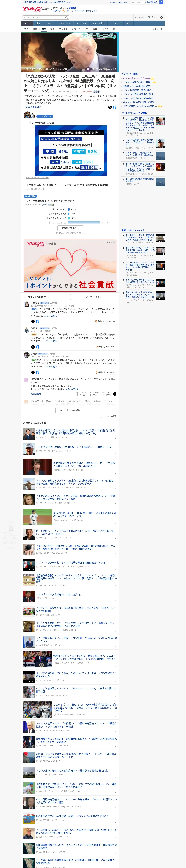Click the マイページ button
Viewport: 186px width, 868px height.
(x=139, y=17)
